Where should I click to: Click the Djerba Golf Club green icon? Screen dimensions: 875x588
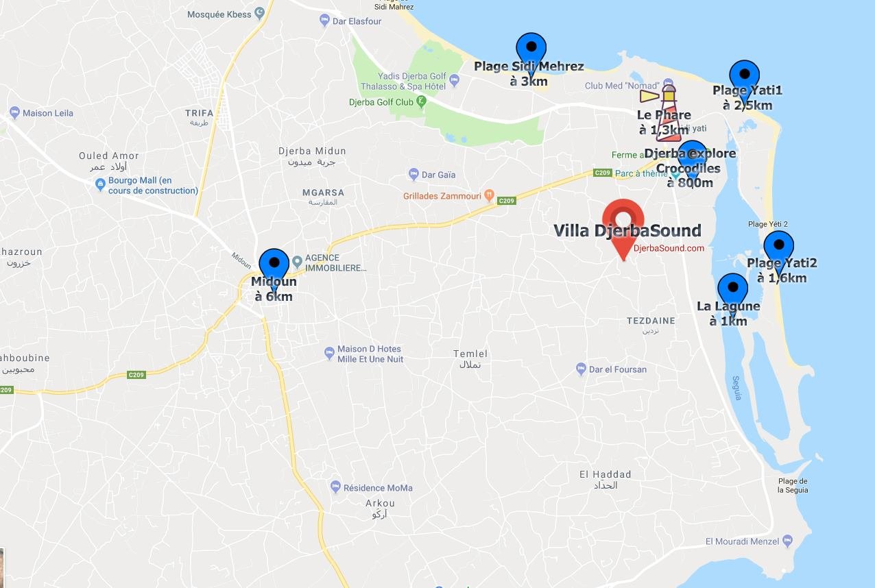coord(422,101)
